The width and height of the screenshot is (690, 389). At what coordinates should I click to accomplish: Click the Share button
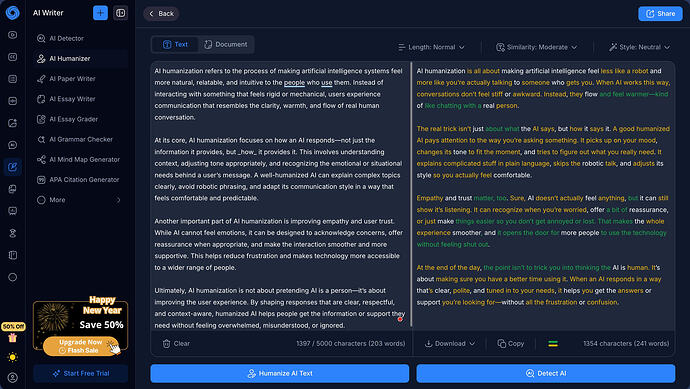tap(660, 14)
